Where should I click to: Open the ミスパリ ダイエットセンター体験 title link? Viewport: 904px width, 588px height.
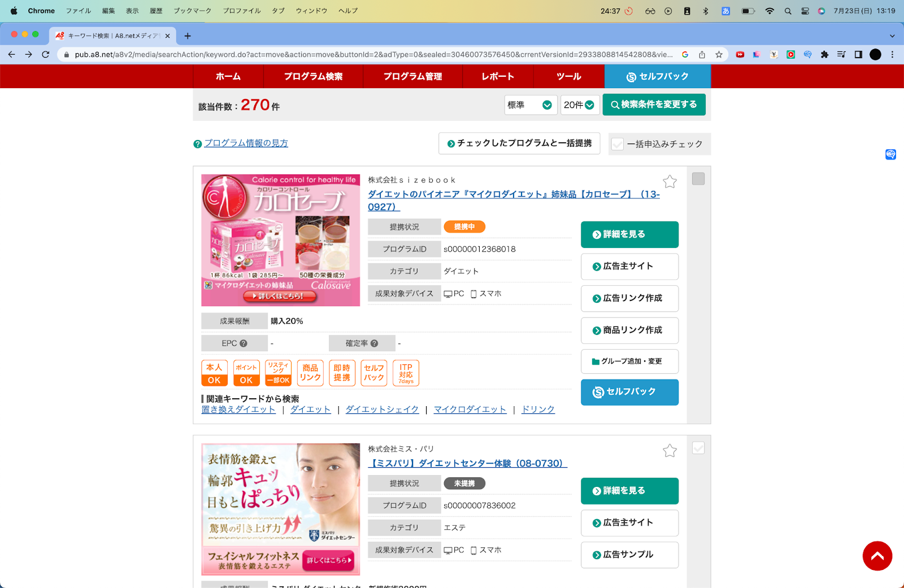pos(467,463)
